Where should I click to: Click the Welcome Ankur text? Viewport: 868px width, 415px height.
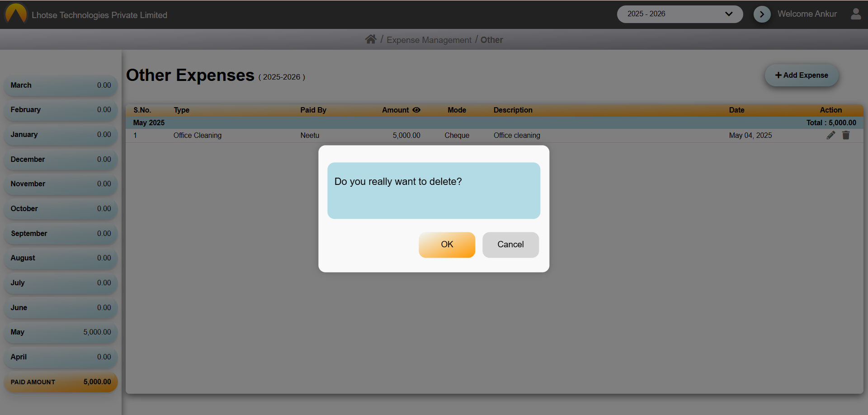coord(807,14)
